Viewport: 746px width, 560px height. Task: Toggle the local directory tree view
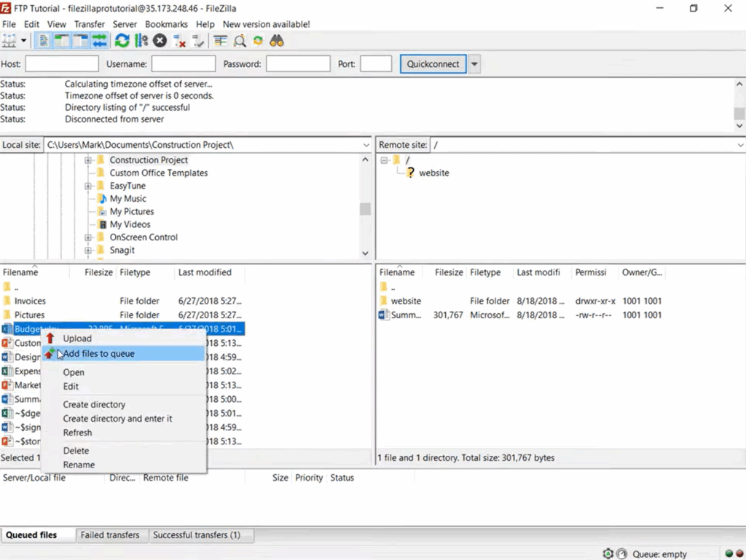pyautogui.click(x=63, y=41)
